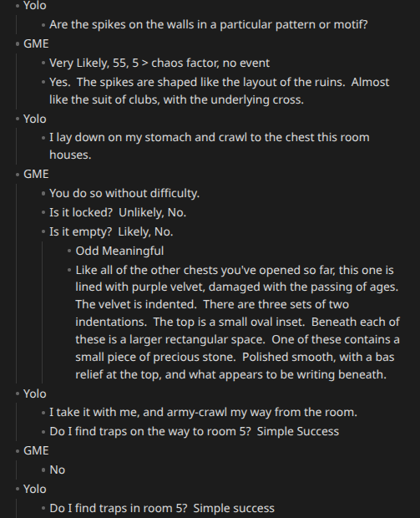The image size is (420, 518).
Task: Collapse the Yolo block about crawling to chest
Action: (18, 119)
